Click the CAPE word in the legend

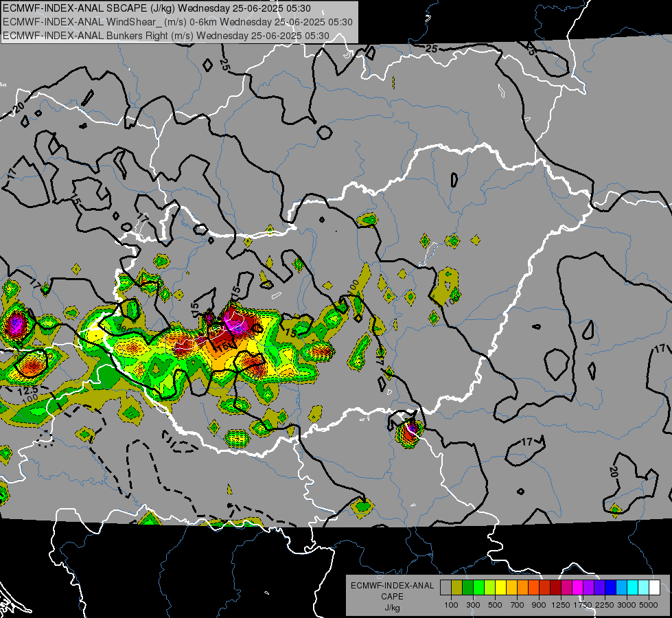pyautogui.click(x=392, y=597)
